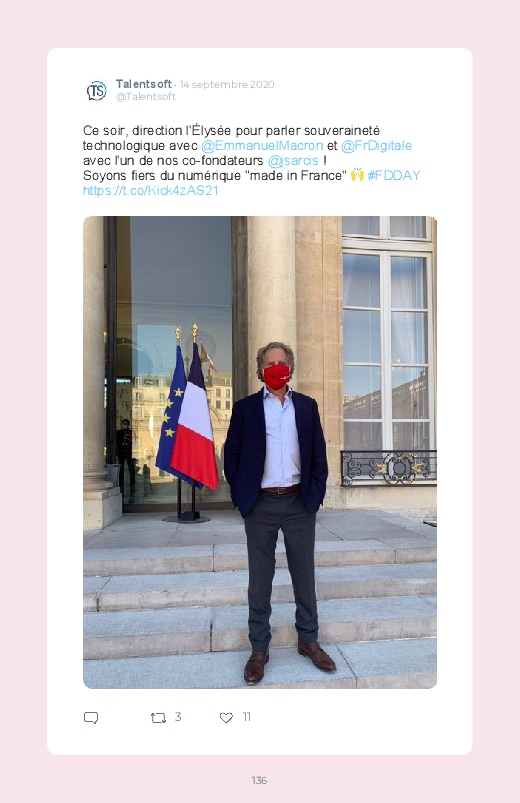Viewport: 520px width, 803px height.
Task: Open the reply speech bubble icon
Action: (x=91, y=717)
